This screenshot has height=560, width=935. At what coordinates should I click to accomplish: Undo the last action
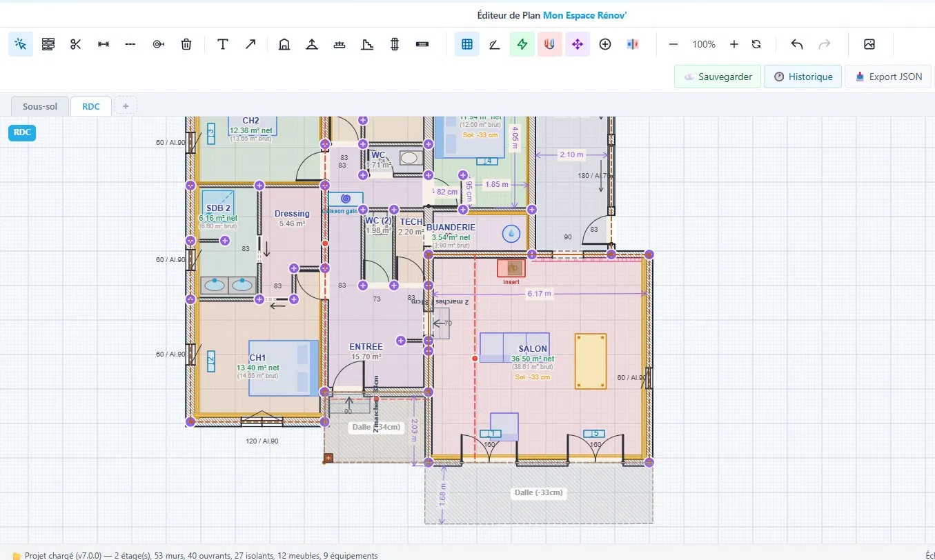click(x=797, y=44)
